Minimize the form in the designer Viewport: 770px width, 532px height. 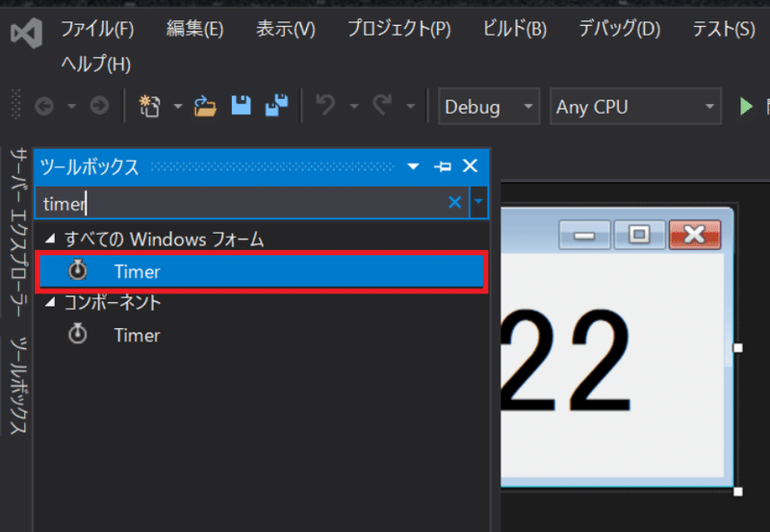(584, 235)
